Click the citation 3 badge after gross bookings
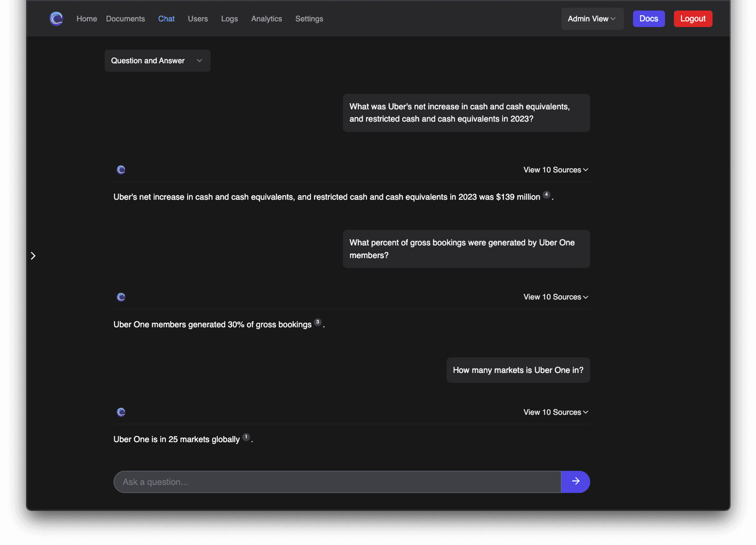Image resolution: width=756 pixels, height=545 pixels. [x=317, y=322]
